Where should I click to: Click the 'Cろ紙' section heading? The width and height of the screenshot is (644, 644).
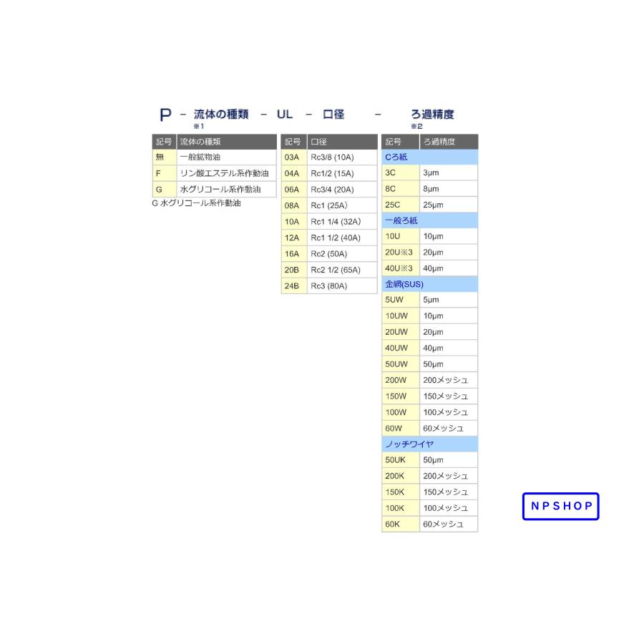(x=429, y=157)
